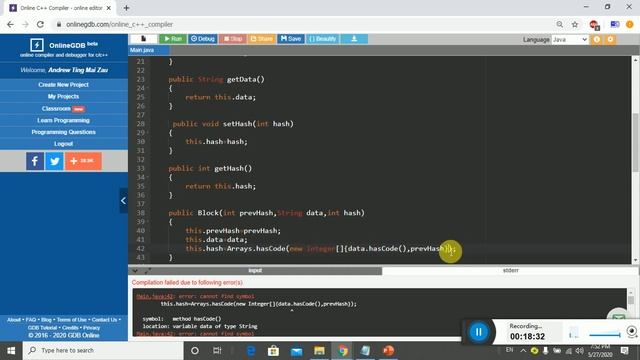Open the info icon next to Language

coord(597,40)
